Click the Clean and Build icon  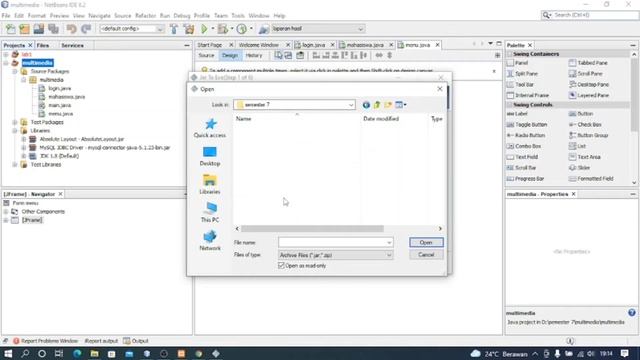pyautogui.click(x=189, y=29)
